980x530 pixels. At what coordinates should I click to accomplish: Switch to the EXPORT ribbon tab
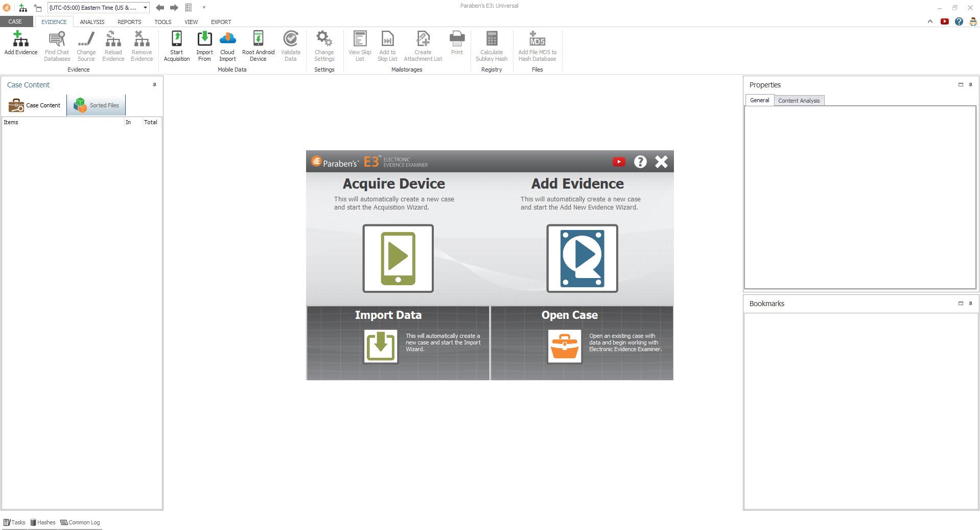click(221, 22)
